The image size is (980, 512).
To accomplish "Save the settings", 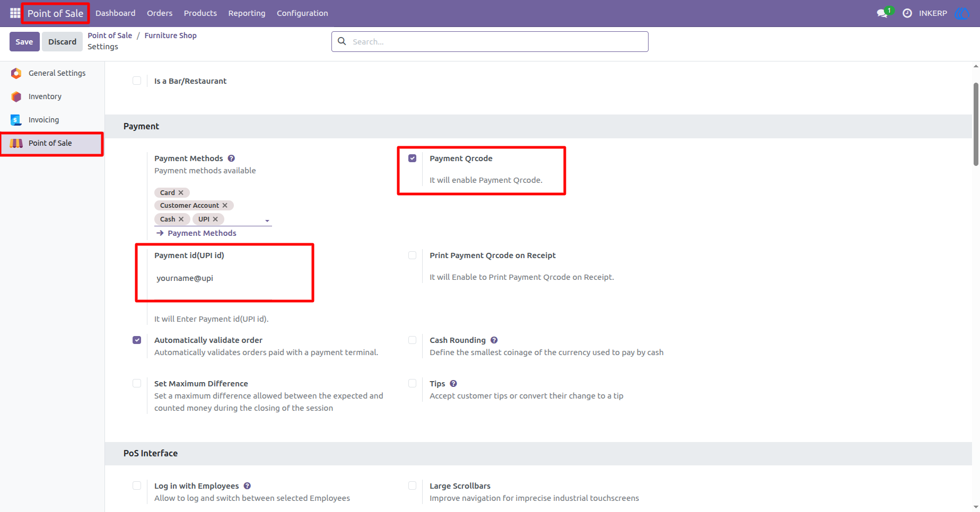I will (x=24, y=41).
